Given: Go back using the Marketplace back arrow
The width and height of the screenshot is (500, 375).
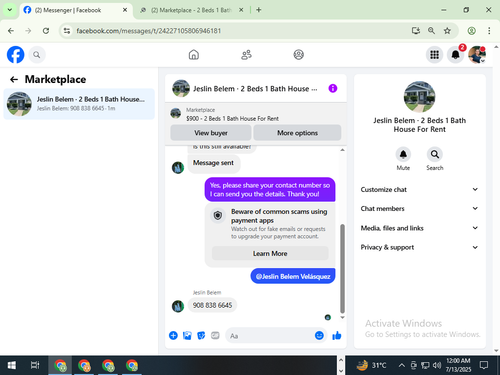Looking at the screenshot, I should pos(14,79).
